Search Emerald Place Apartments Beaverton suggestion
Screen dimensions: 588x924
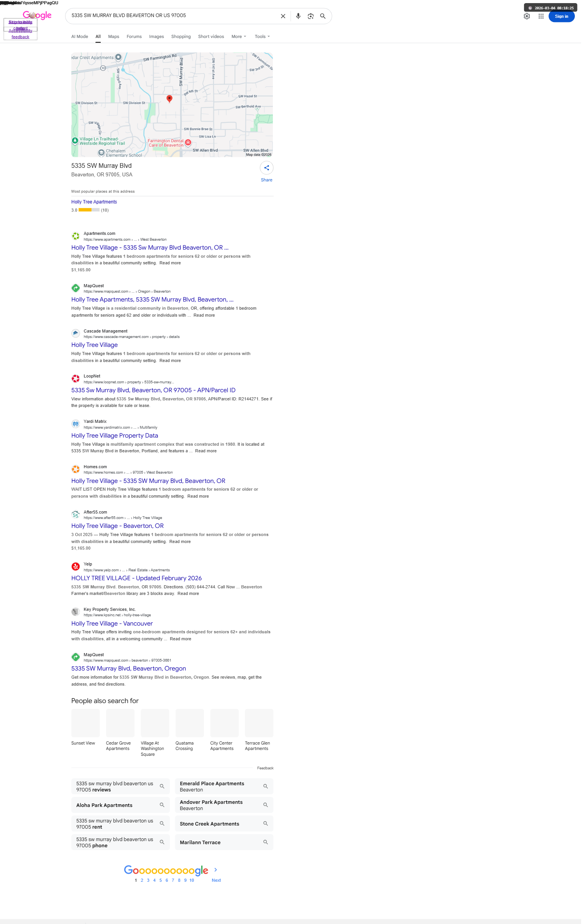tap(224, 786)
